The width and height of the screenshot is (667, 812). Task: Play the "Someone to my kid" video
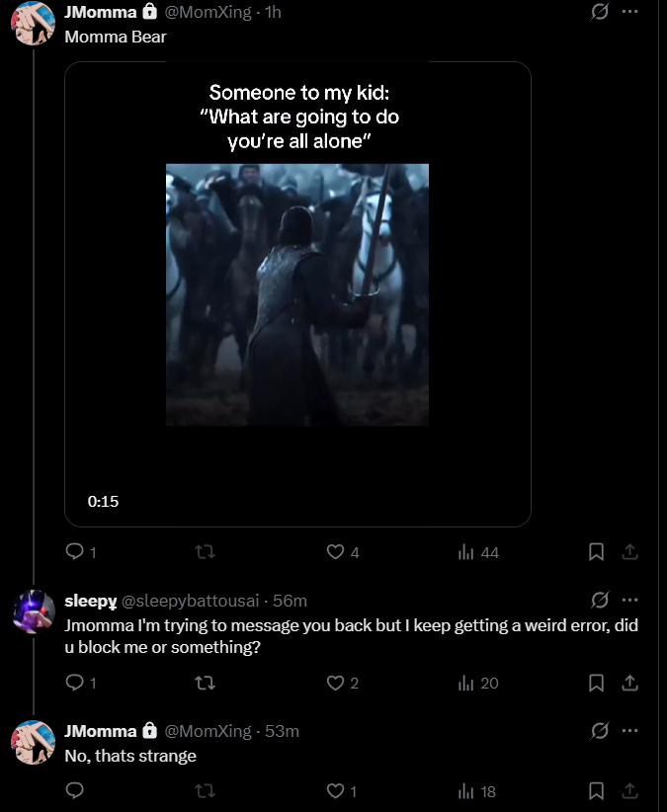pyautogui.click(x=297, y=294)
